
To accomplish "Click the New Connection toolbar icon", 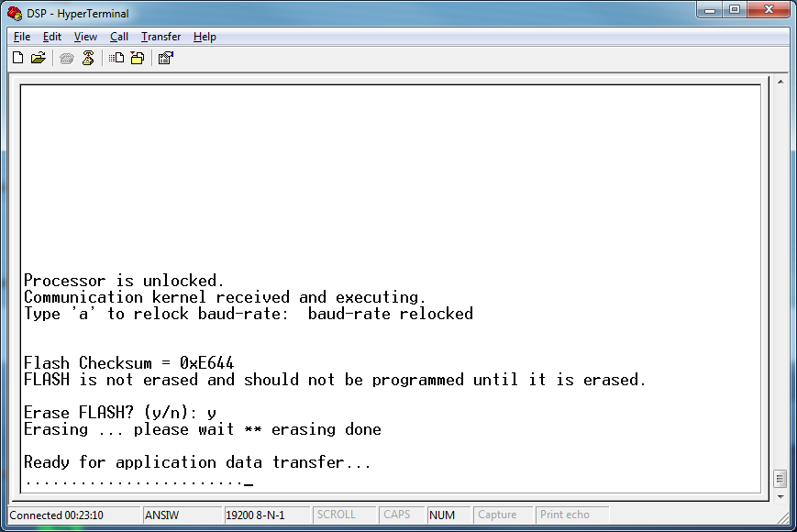I will click(x=17, y=57).
